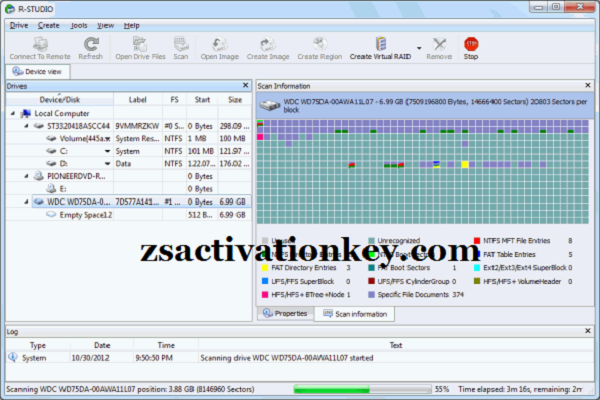Open Drive Files toolbar icon
Viewport: 600px width, 400px height.
(140, 48)
